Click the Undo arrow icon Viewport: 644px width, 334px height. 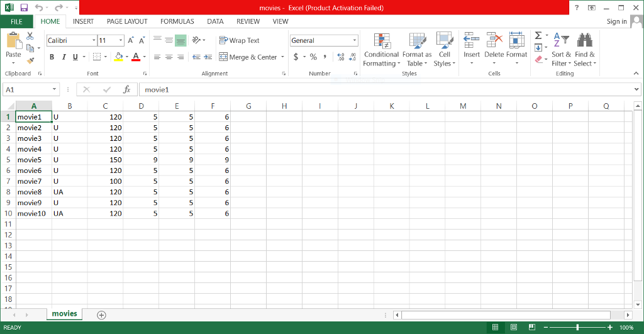39,8
